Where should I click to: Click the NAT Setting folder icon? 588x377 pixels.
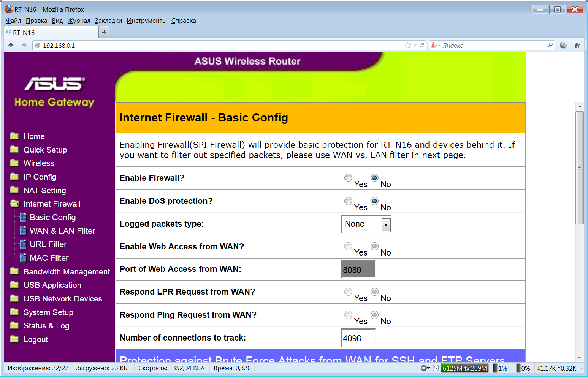tap(14, 190)
